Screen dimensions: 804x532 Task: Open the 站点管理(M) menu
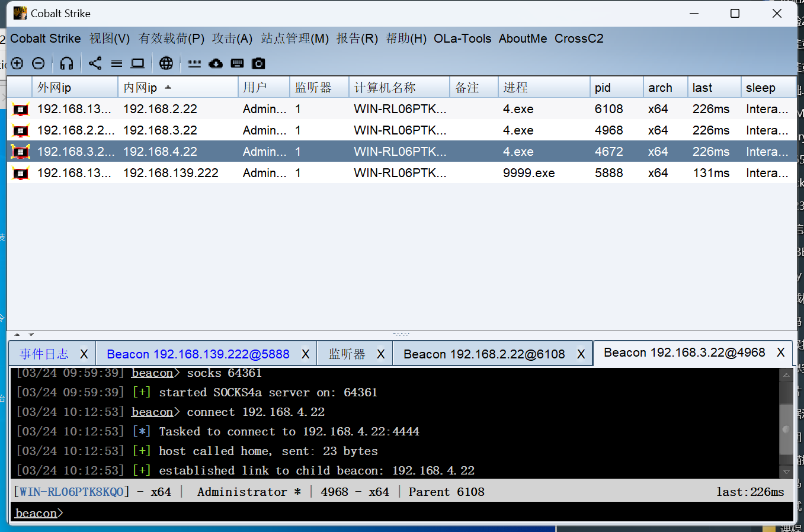[294, 39]
